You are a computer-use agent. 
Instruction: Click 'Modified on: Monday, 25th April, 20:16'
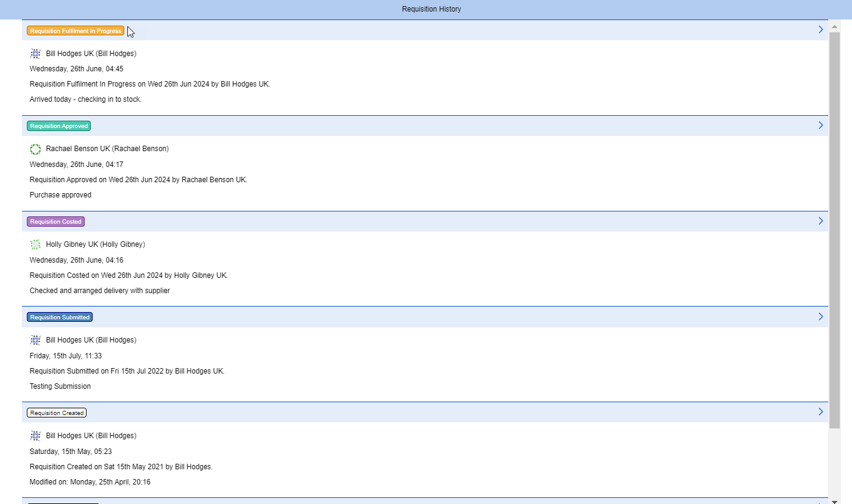click(90, 482)
